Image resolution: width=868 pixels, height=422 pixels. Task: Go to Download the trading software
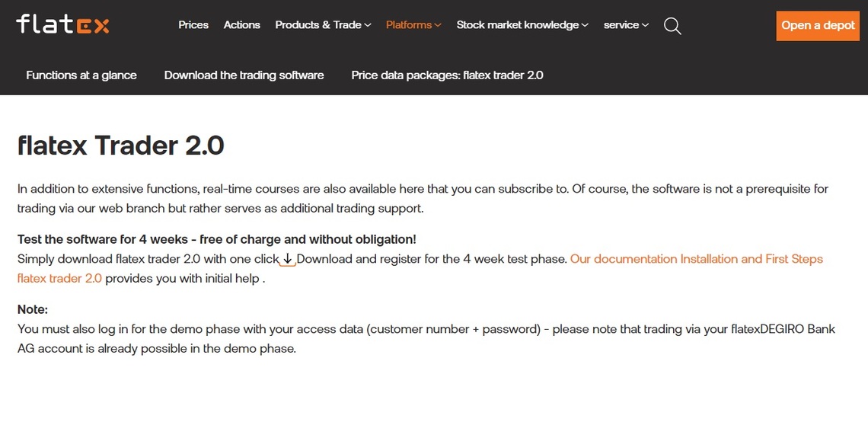point(244,75)
